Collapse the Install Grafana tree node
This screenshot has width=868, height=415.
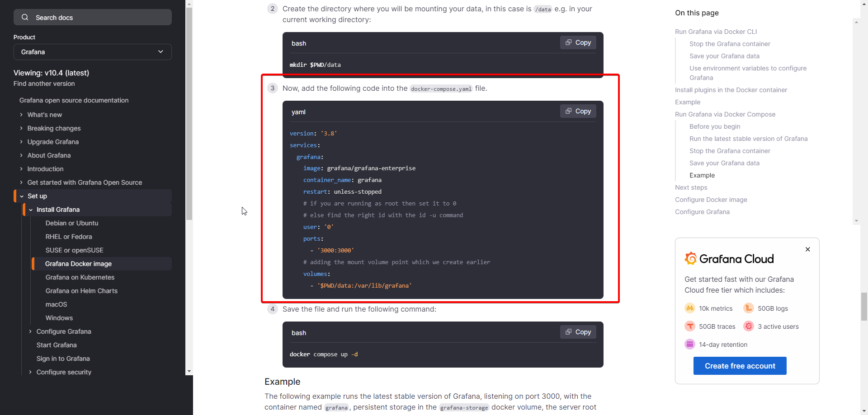pyautogui.click(x=31, y=210)
